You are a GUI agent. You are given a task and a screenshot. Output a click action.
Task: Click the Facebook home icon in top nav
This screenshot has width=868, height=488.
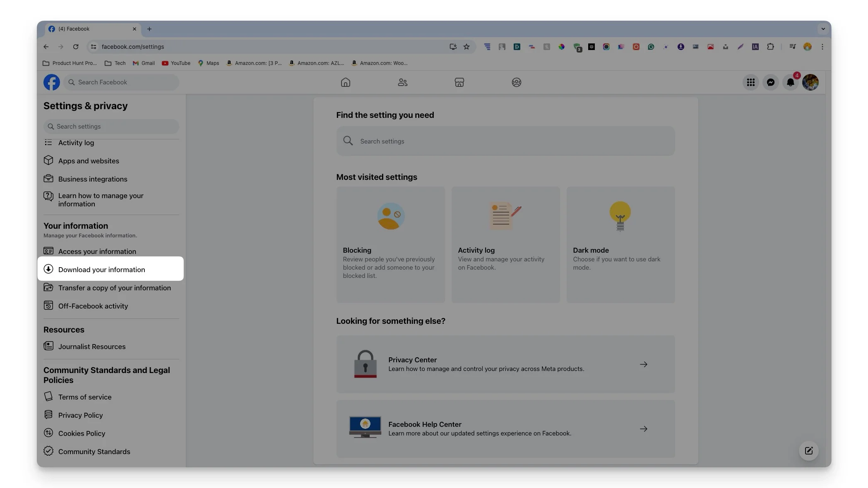point(345,81)
